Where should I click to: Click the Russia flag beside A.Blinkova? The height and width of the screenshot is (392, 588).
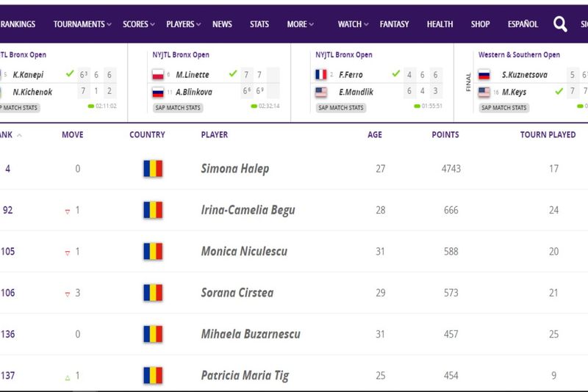pyautogui.click(x=158, y=92)
